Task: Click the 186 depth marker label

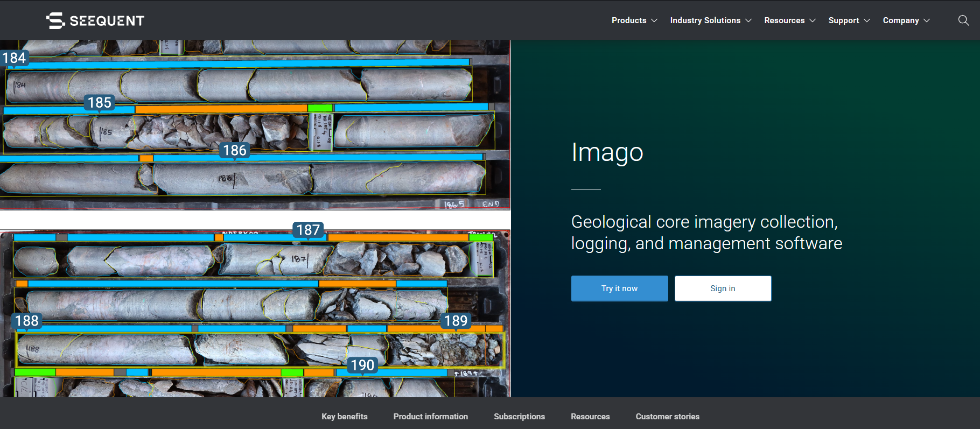Action: pyautogui.click(x=235, y=150)
